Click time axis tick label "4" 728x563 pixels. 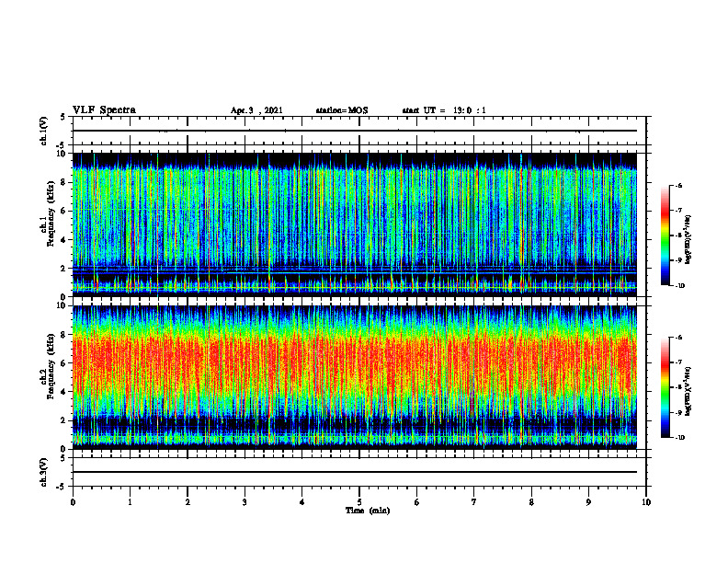point(301,502)
